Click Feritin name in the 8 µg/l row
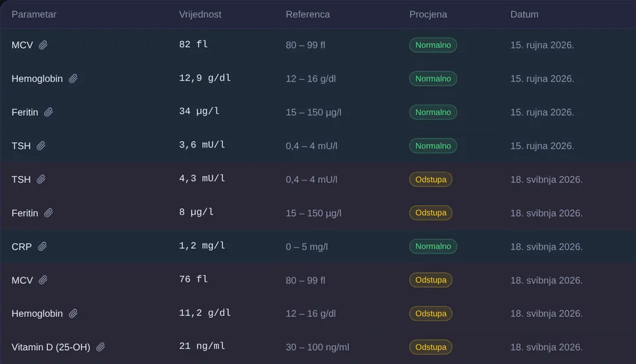The image size is (636, 364). (25, 213)
